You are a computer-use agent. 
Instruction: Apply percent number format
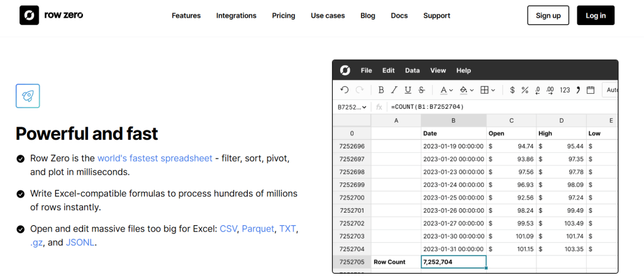click(x=525, y=90)
